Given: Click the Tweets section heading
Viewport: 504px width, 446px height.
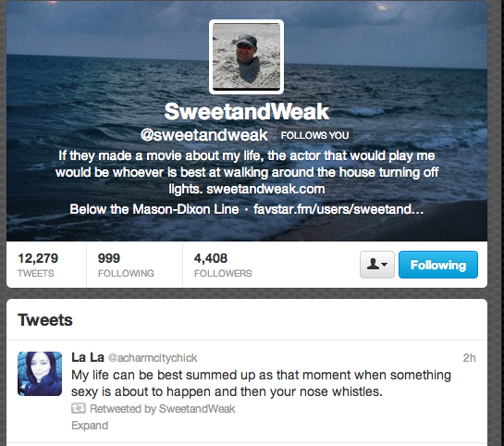Looking at the screenshot, I should (x=45, y=320).
